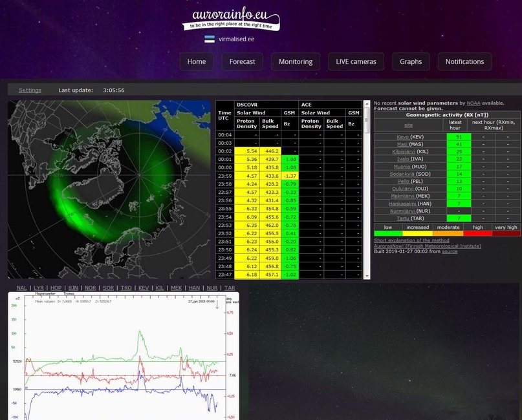Click the dark red 'very high' legend swatch
The width and height of the screenshot is (522, 420).
[x=506, y=233]
